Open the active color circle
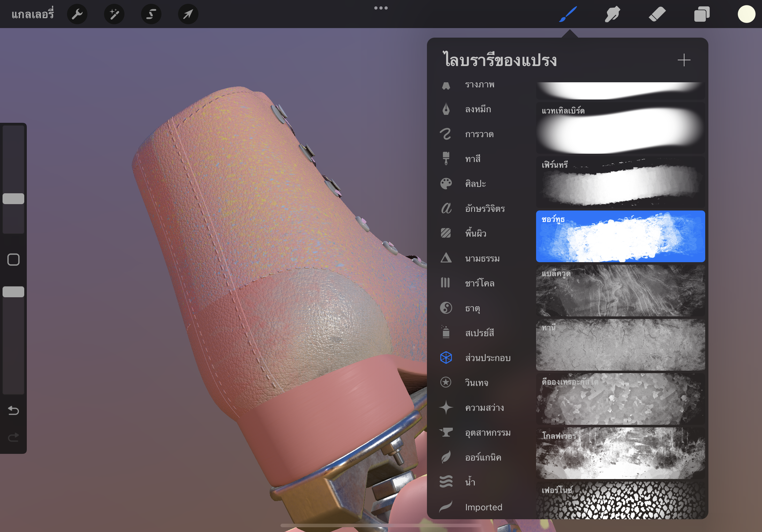This screenshot has width=762, height=532. click(x=746, y=14)
